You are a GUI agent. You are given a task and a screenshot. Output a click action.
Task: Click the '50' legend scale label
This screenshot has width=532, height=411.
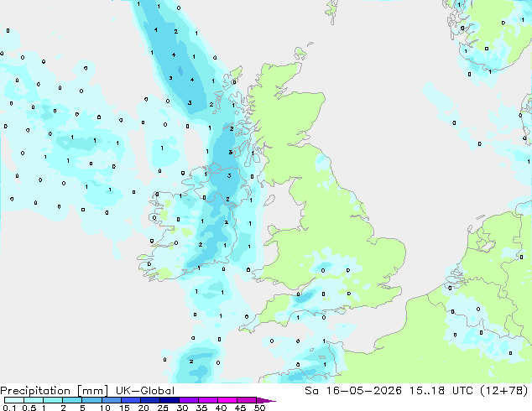(260, 408)
